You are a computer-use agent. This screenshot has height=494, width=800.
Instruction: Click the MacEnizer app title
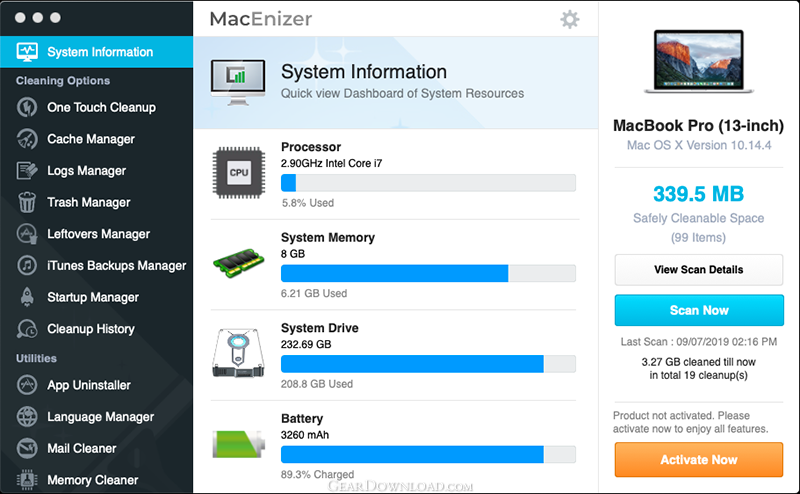pyautogui.click(x=261, y=19)
